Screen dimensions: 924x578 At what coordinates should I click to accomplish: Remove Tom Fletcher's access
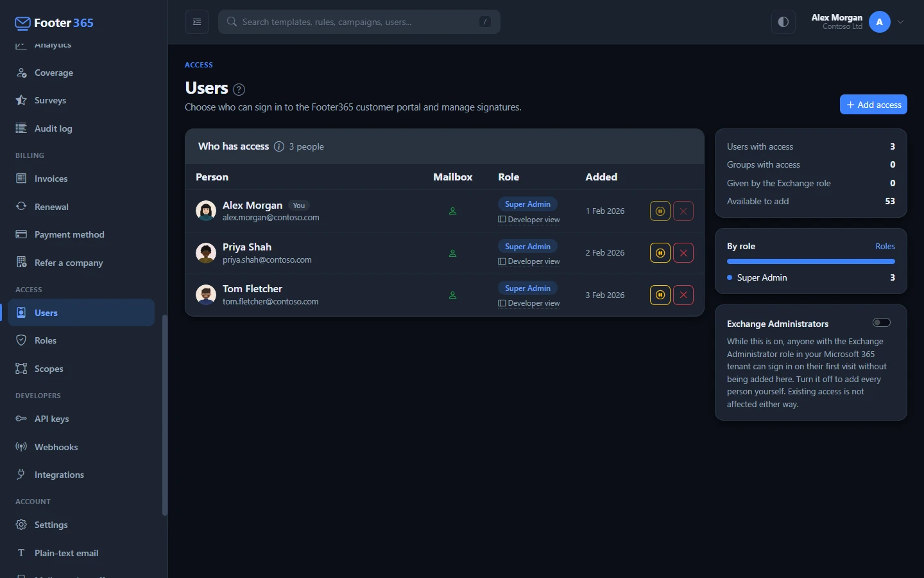pyautogui.click(x=683, y=295)
